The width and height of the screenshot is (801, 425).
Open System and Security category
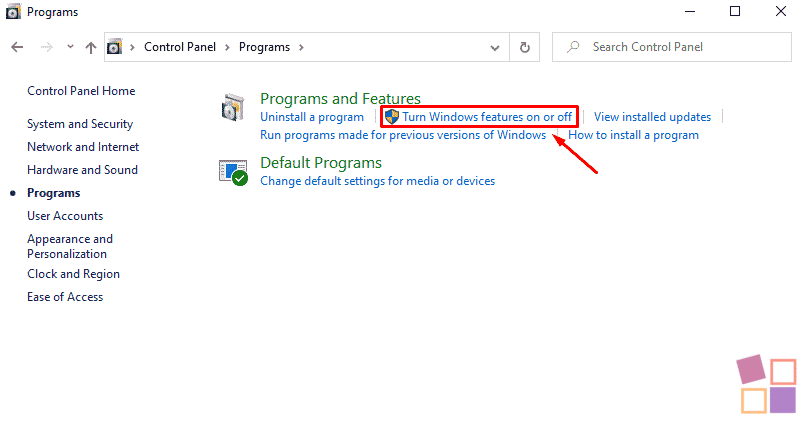pos(80,124)
